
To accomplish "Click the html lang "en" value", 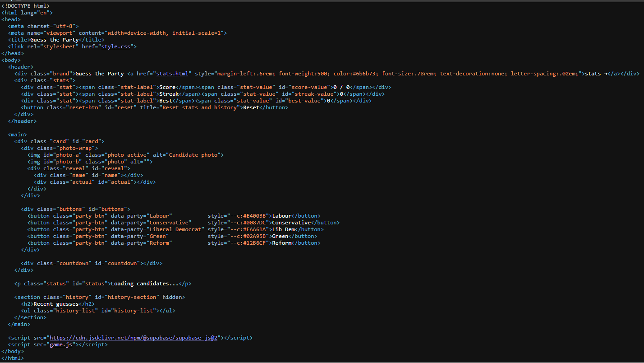I will tap(43, 13).
